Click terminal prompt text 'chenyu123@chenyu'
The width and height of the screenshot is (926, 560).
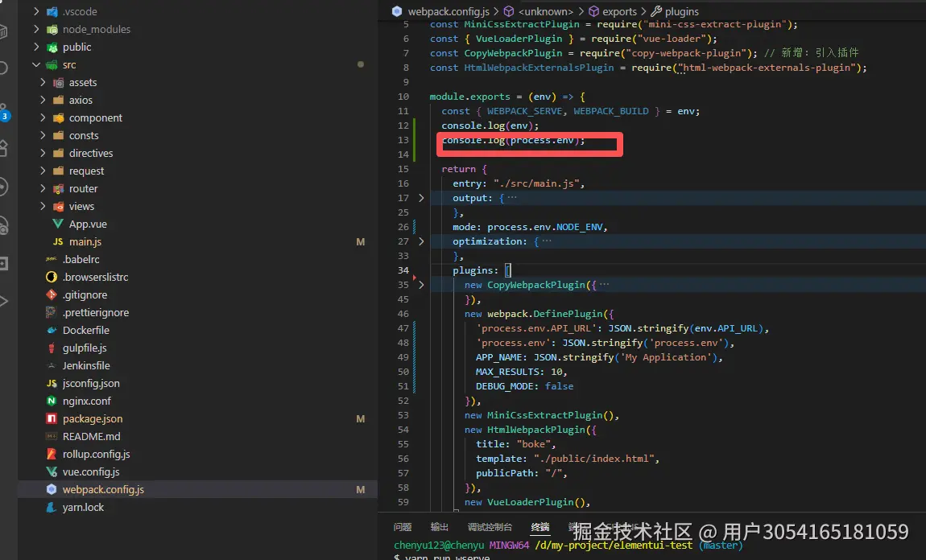[x=439, y=546]
